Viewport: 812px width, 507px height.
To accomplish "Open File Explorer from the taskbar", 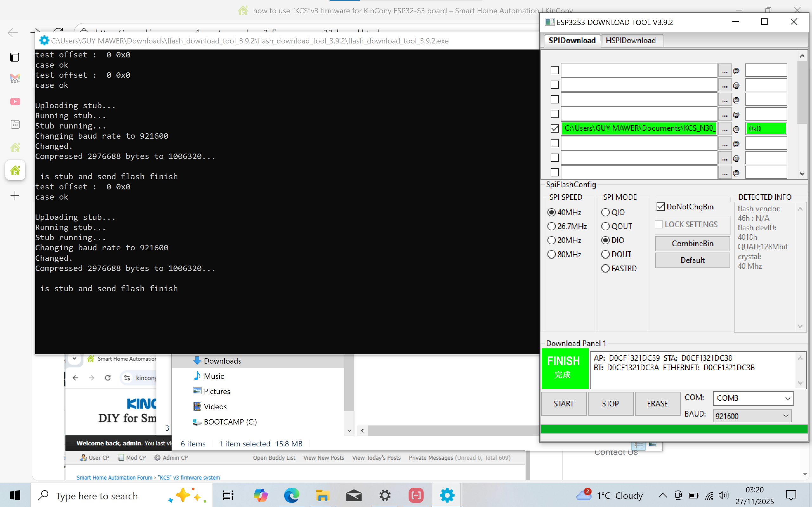I will 322,495.
